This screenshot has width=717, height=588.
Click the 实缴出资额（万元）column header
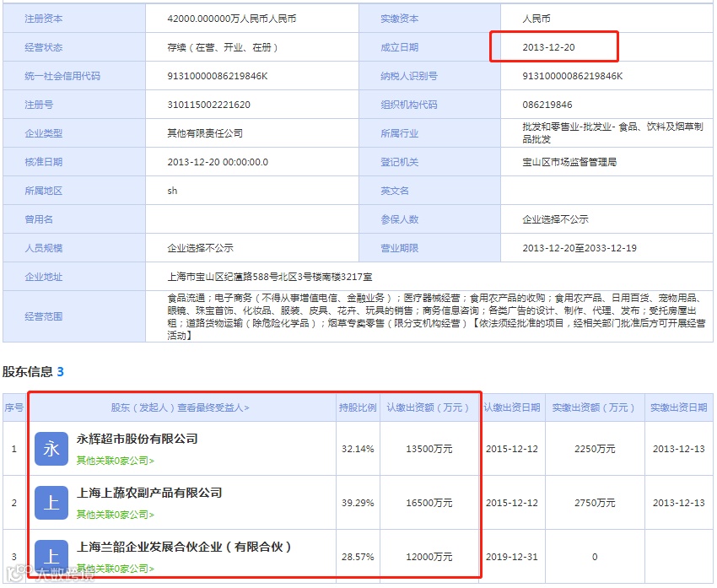[593, 407]
